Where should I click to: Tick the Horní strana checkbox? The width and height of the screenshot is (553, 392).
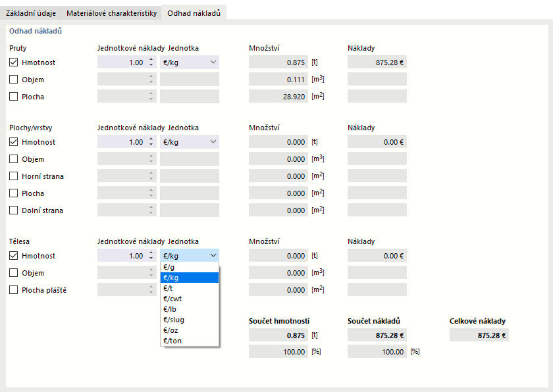pyautogui.click(x=13, y=176)
